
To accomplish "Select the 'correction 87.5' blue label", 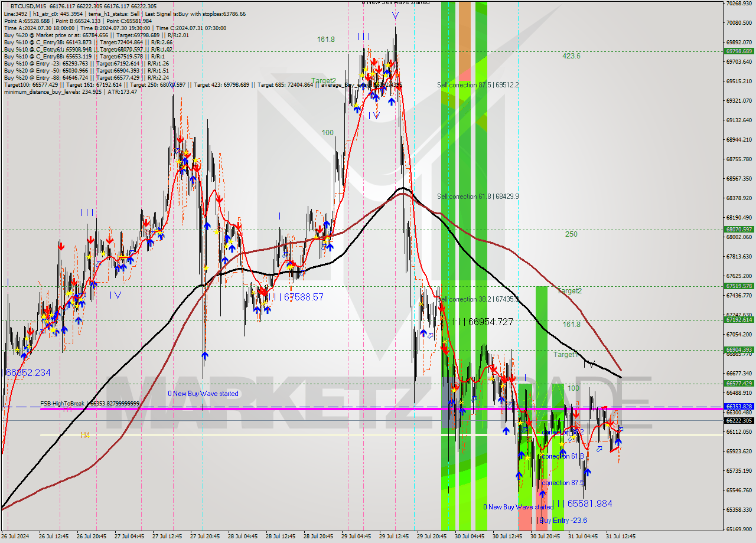I will [563, 483].
